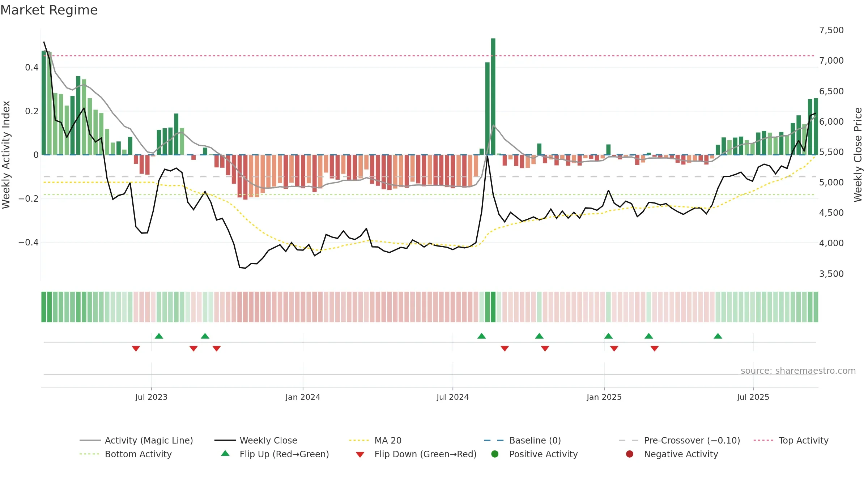Click the 0.4 activity index axis label
The image size is (868, 488).
click(x=32, y=68)
